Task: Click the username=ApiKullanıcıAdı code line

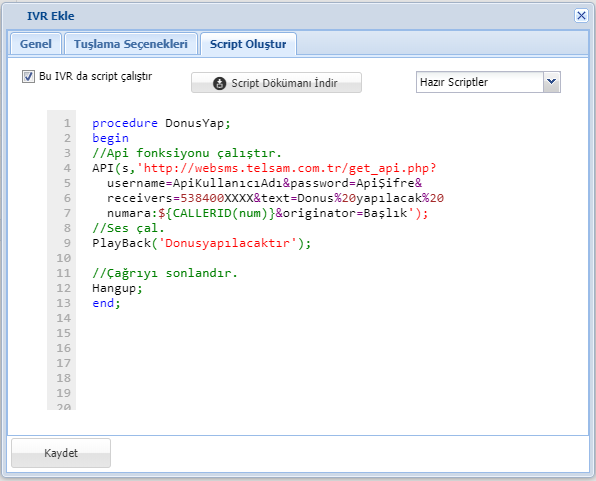Action: (265, 183)
